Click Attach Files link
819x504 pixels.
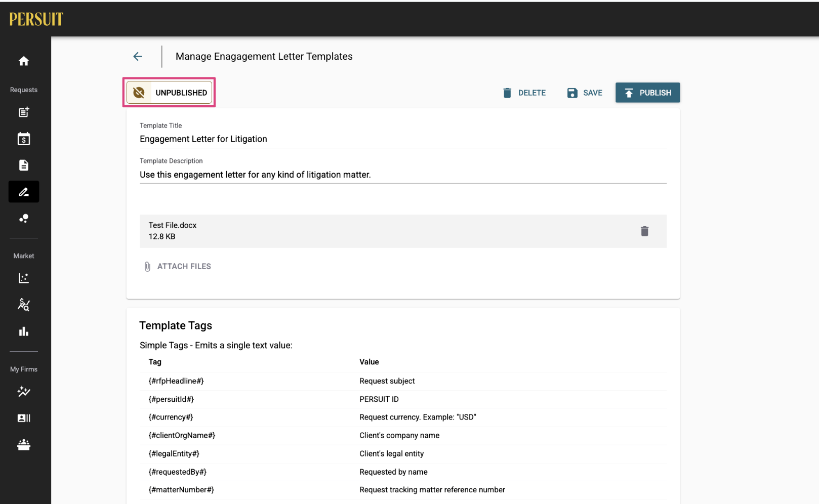[x=178, y=267]
